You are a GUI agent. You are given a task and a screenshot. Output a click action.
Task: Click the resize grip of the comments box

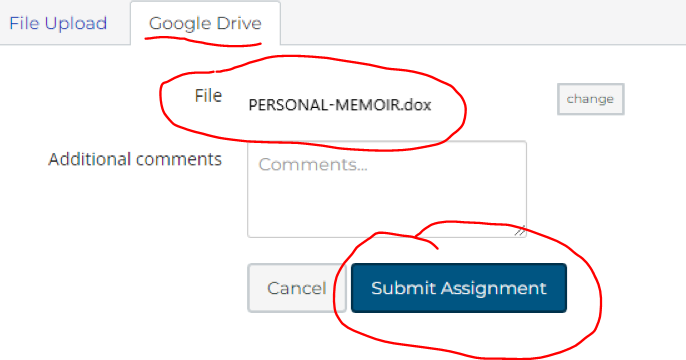tap(520, 231)
